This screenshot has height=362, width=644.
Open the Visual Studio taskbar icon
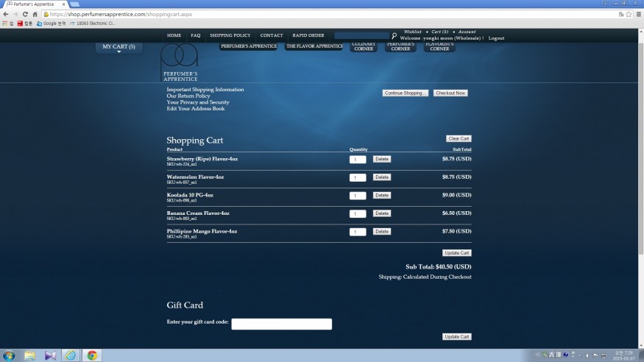pos(50,355)
